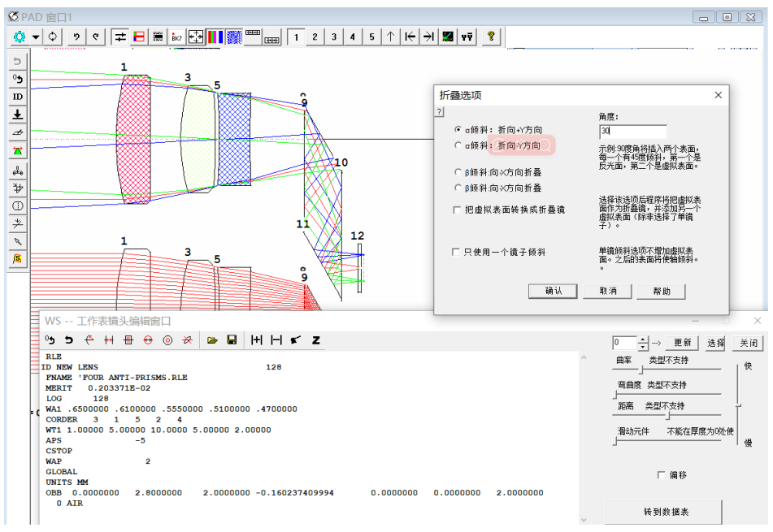Viewport: 773px width, 532px height.
Task: Click the delete surface icon in WS toolbar
Action: (x=276, y=340)
